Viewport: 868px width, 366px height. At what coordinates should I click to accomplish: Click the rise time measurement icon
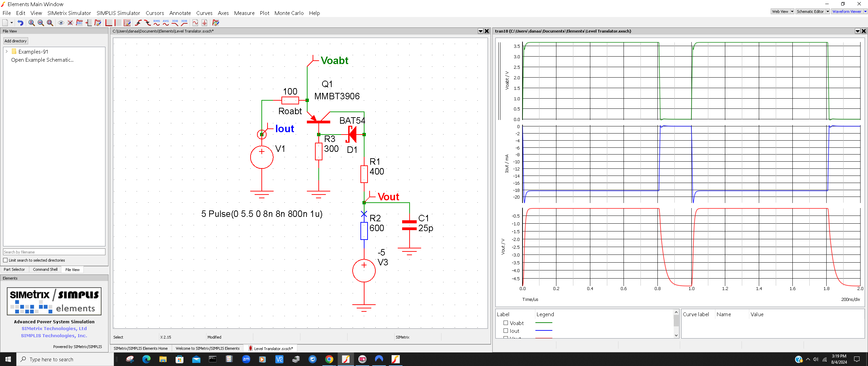[x=138, y=23]
